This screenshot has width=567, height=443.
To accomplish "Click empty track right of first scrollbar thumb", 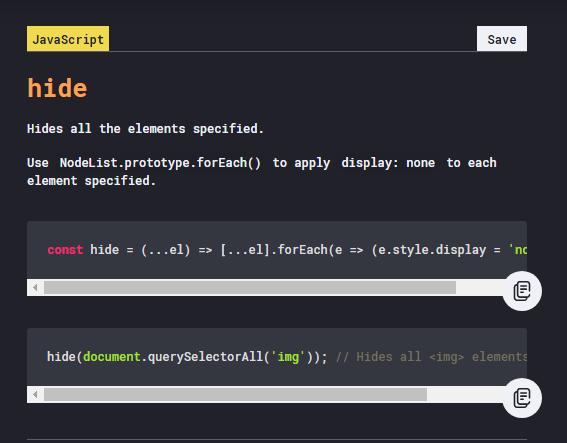I will pyautogui.click(x=479, y=287).
